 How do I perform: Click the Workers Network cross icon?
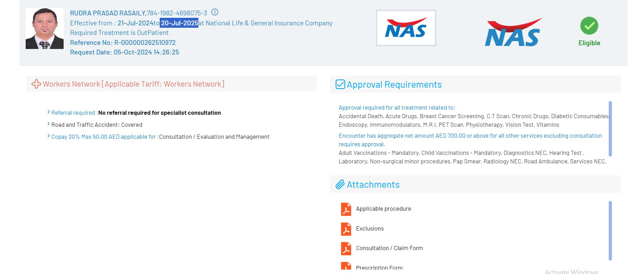pos(36,84)
